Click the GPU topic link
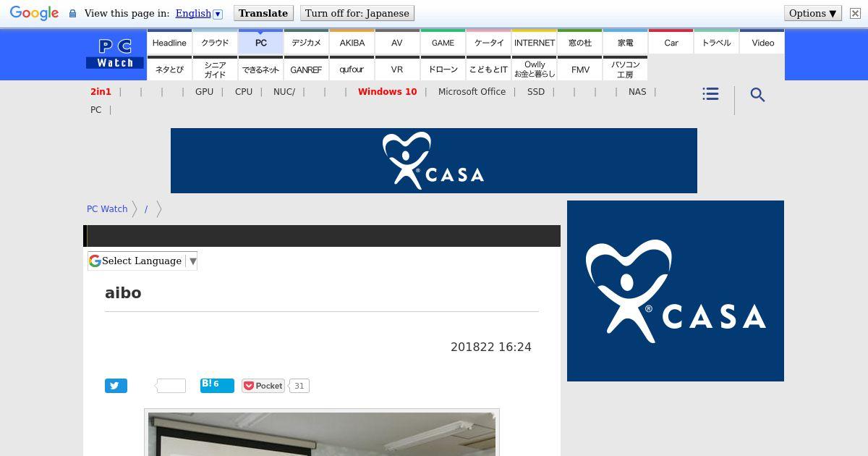The width and height of the screenshot is (868, 456). pyautogui.click(x=204, y=92)
